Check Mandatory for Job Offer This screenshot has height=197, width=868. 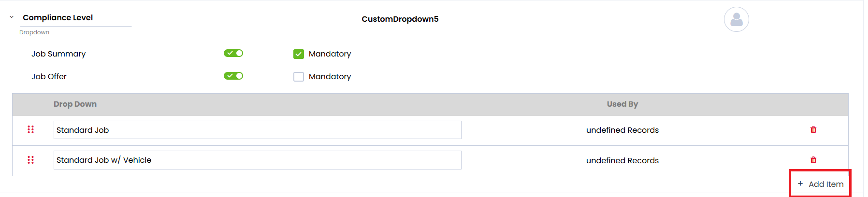[299, 77]
